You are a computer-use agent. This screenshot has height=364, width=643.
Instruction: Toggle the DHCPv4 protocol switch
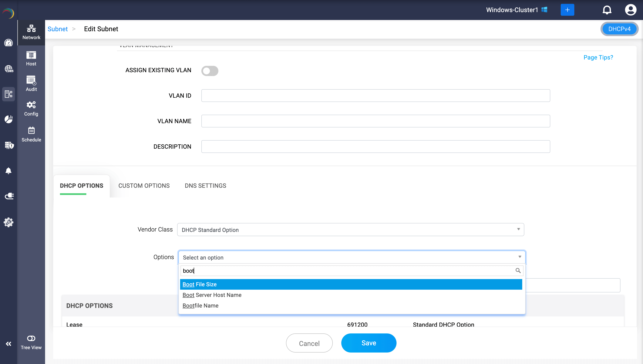coord(619,29)
